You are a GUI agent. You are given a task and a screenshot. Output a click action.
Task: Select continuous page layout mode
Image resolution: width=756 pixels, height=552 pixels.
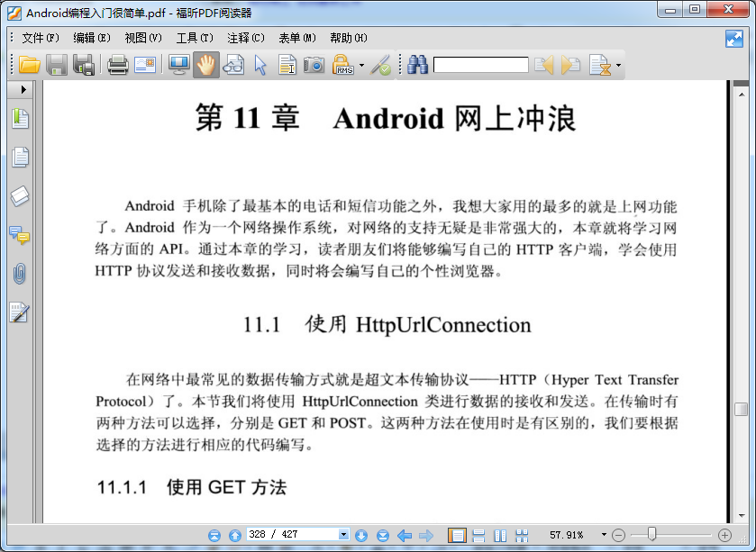click(x=478, y=535)
